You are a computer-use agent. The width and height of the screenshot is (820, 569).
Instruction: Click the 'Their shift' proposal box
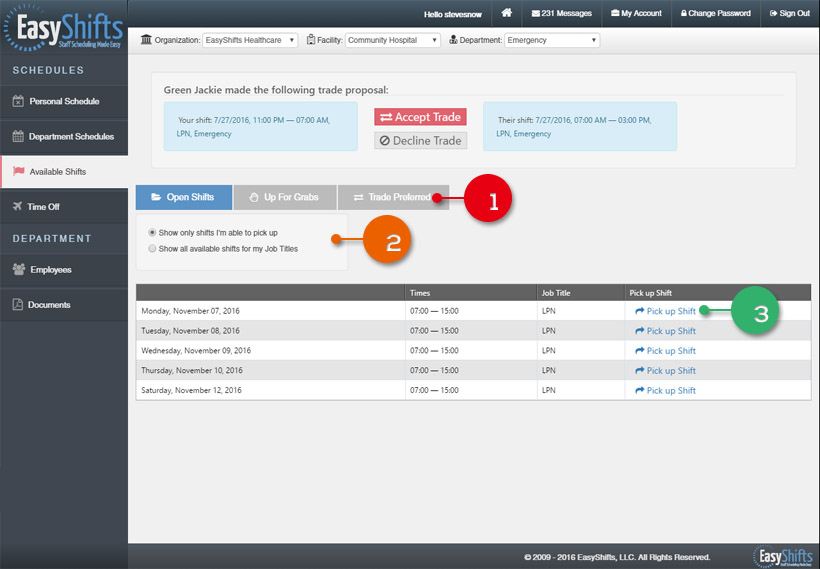[580, 127]
